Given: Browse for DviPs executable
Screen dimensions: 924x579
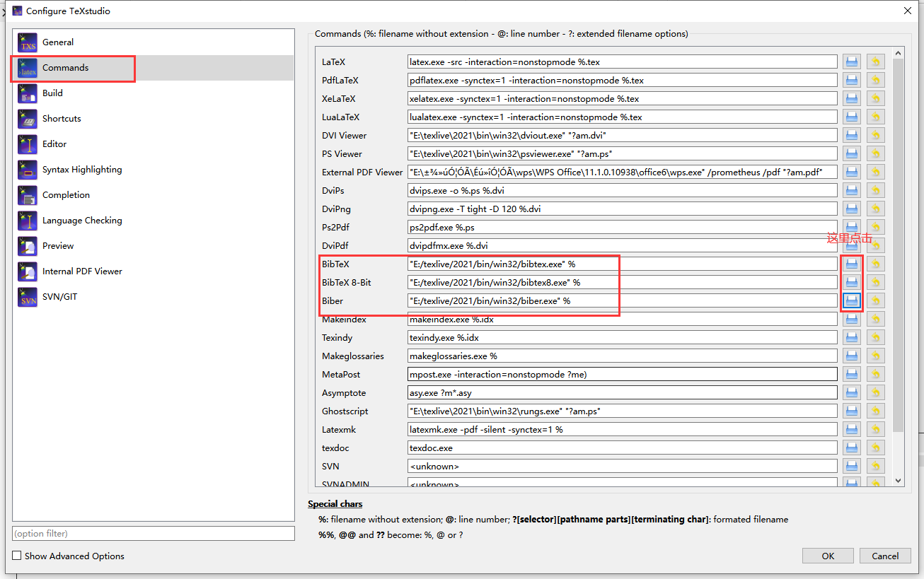Looking at the screenshot, I should click(852, 190).
